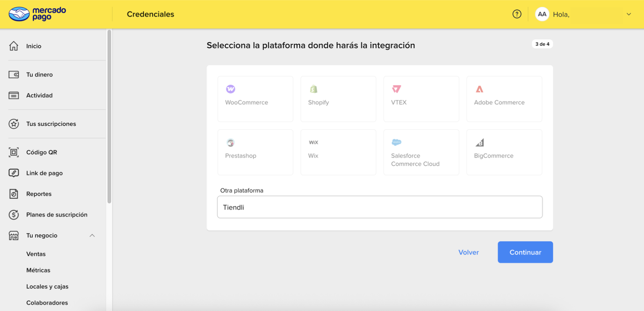644x311 pixels.
Task: Click the Planes de suscripción dollar icon
Action: click(x=14, y=214)
